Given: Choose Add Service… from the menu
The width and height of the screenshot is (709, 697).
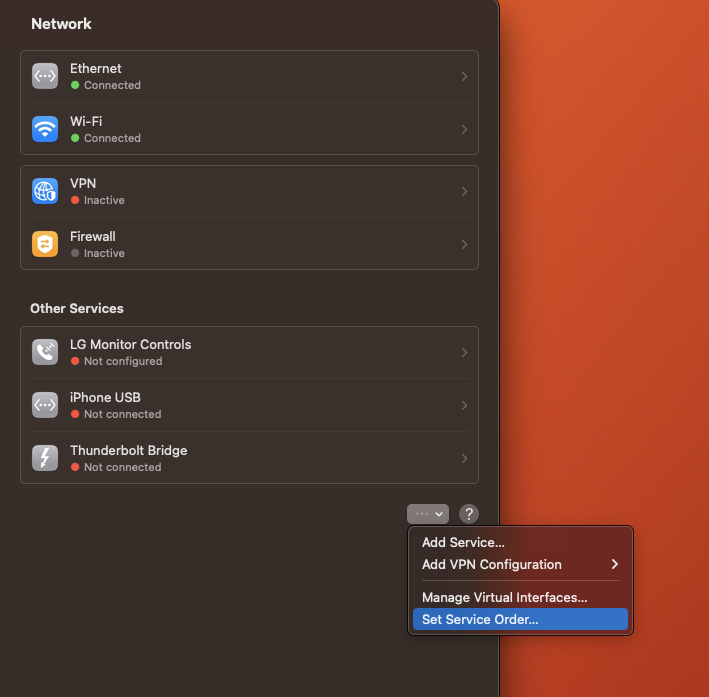Looking at the screenshot, I should pyautogui.click(x=520, y=542).
